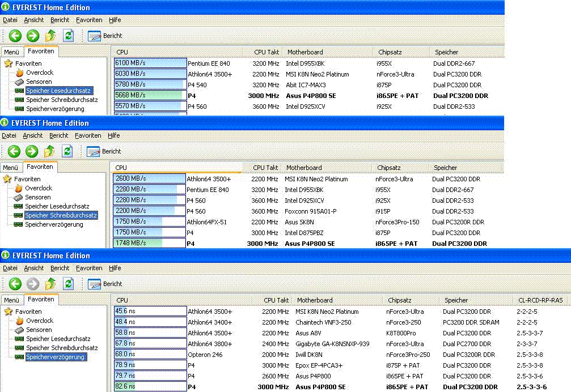
Task: Select Speicher Schreibdurchsatz in middle window tree
Action: 61,215
